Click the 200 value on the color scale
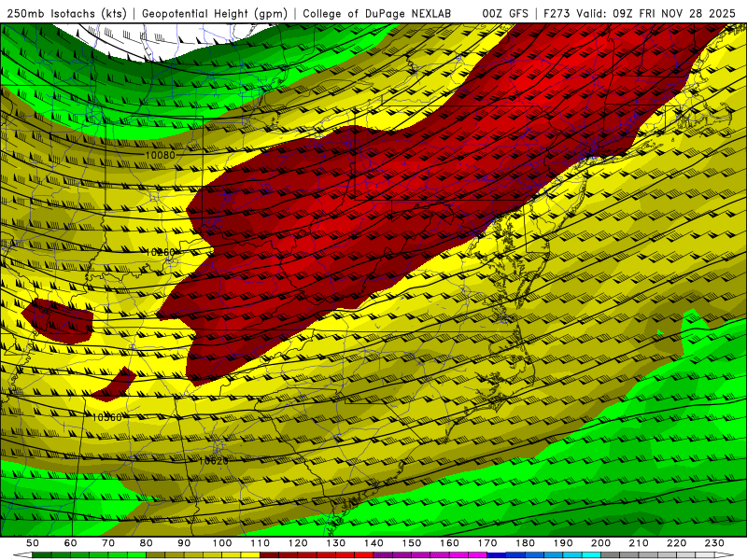This screenshot has height=560, width=747. tap(600, 543)
